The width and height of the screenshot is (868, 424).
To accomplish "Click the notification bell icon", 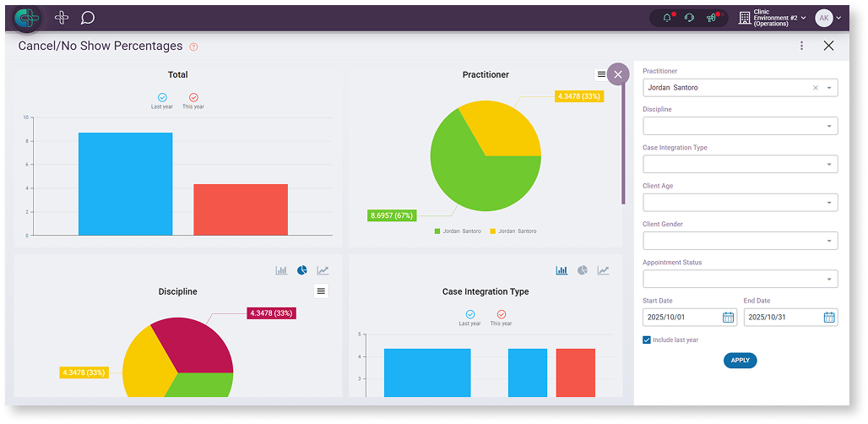I will pyautogui.click(x=667, y=18).
